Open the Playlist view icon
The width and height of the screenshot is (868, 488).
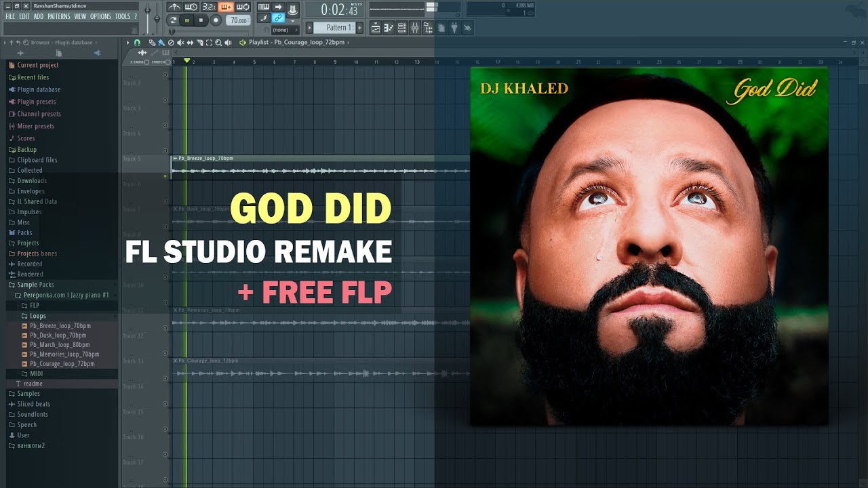(x=376, y=28)
